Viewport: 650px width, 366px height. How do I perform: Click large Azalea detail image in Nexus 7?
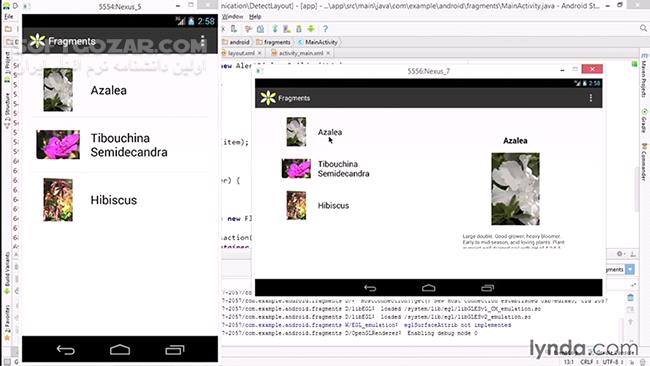(515, 189)
